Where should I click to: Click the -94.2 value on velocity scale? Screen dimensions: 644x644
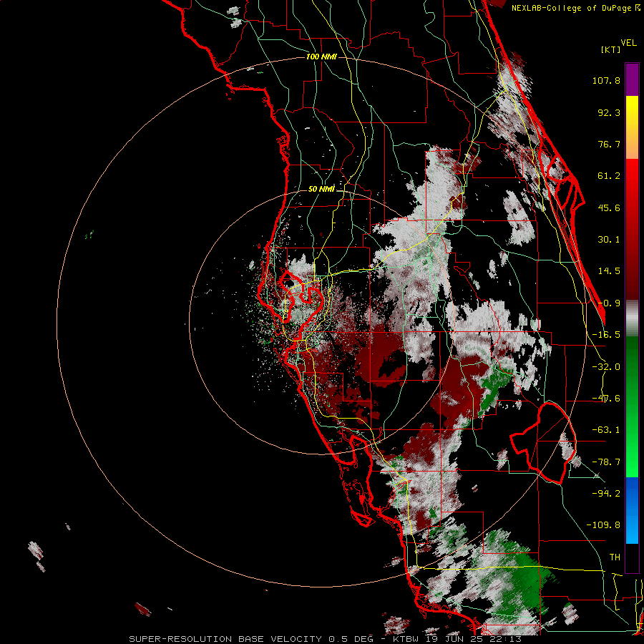[606, 493]
